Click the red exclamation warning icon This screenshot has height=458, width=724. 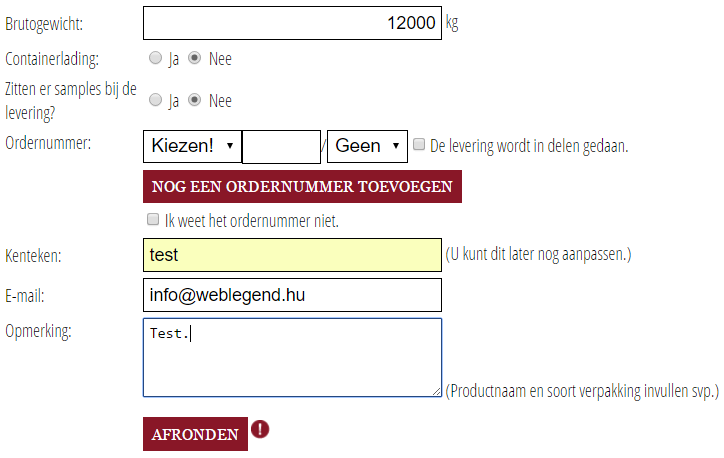[x=261, y=430]
